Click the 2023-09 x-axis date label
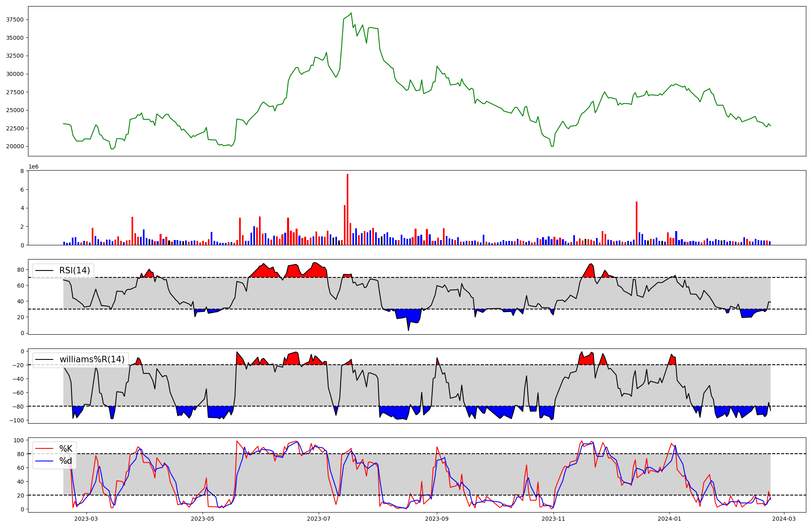Image resolution: width=812 pixels, height=528 pixels. [x=437, y=519]
